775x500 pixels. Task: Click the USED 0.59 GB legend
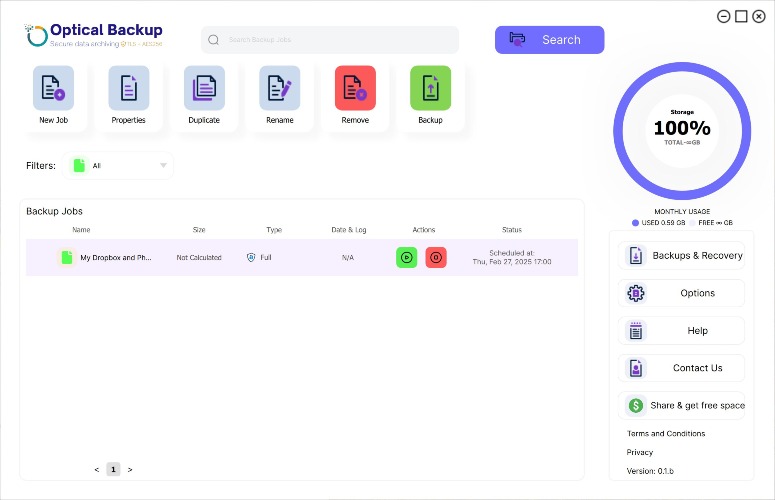pyautogui.click(x=659, y=223)
